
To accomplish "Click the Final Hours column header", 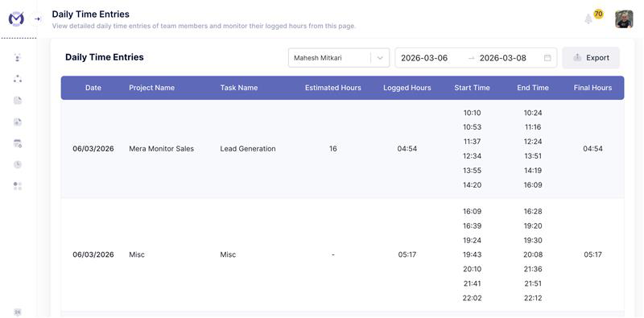I will 592,88.
